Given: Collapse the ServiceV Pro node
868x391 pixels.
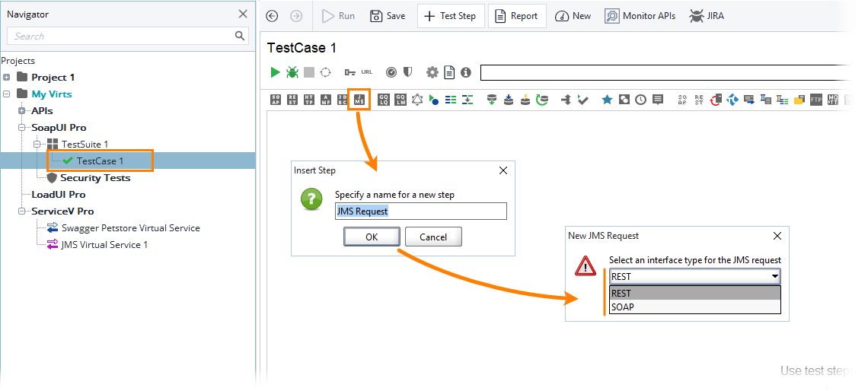Looking at the screenshot, I should [x=21, y=211].
